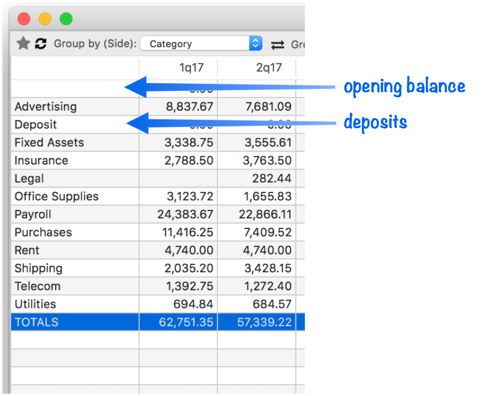Click Insurance value 3,763.50
The width and height of the screenshot is (487, 396).
pyautogui.click(x=267, y=161)
